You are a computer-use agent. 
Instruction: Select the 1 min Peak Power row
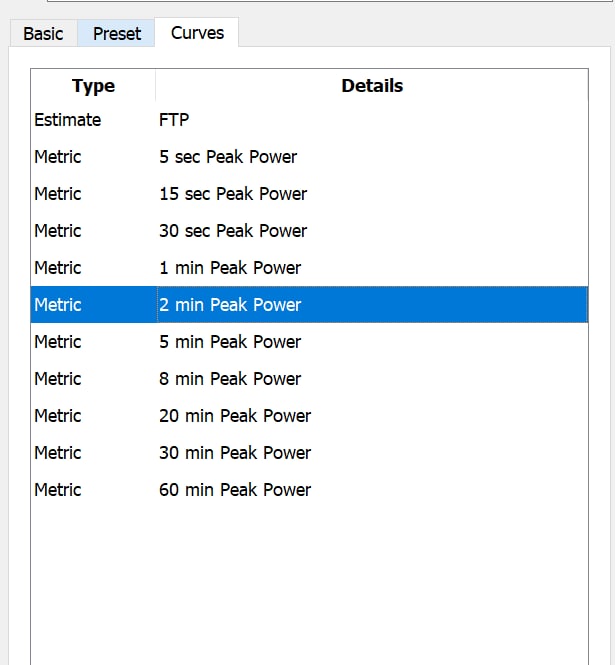click(x=309, y=268)
